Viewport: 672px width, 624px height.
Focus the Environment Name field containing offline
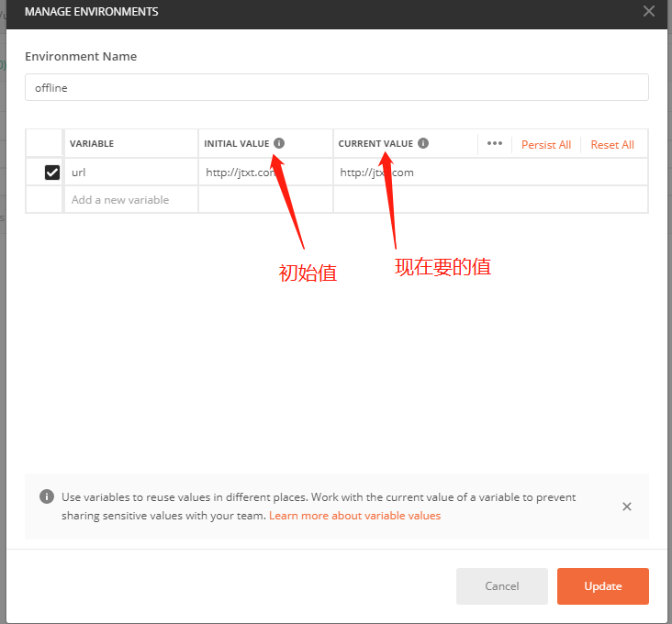336,88
